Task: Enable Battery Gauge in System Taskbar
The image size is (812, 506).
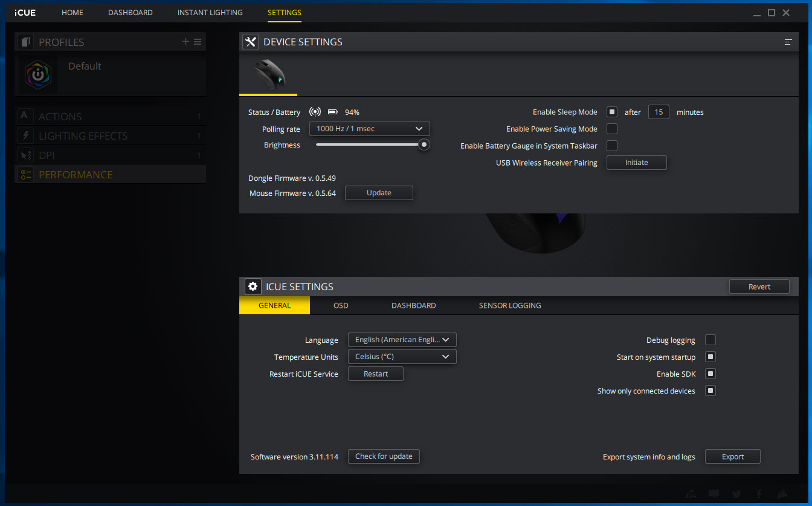Action: click(x=612, y=146)
